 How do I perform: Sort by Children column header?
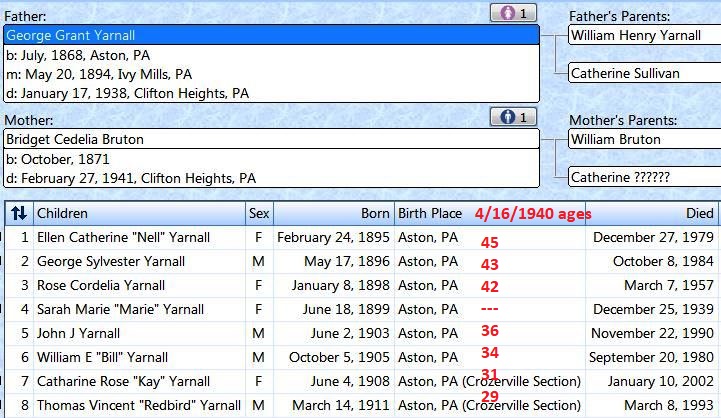[140, 213]
